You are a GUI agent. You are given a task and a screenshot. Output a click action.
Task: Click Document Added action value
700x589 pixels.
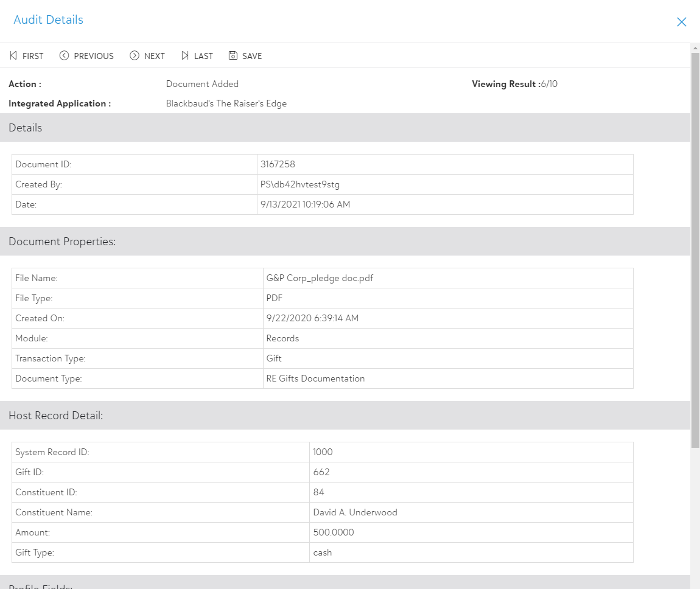[x=202, y=84]
